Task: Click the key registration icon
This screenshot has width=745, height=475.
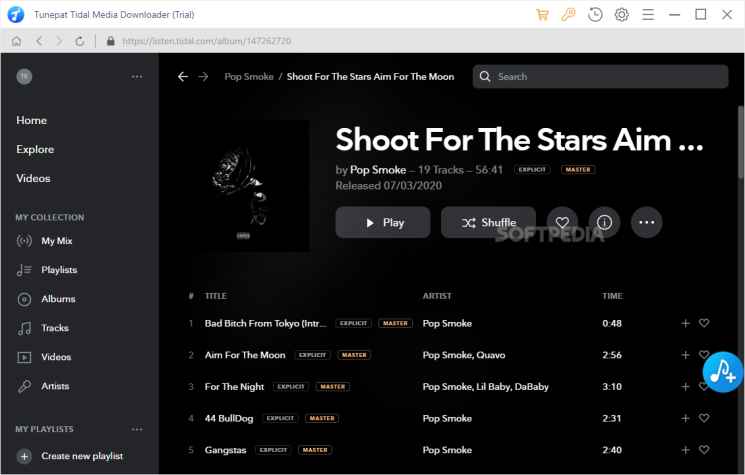Action: point(568,14)
